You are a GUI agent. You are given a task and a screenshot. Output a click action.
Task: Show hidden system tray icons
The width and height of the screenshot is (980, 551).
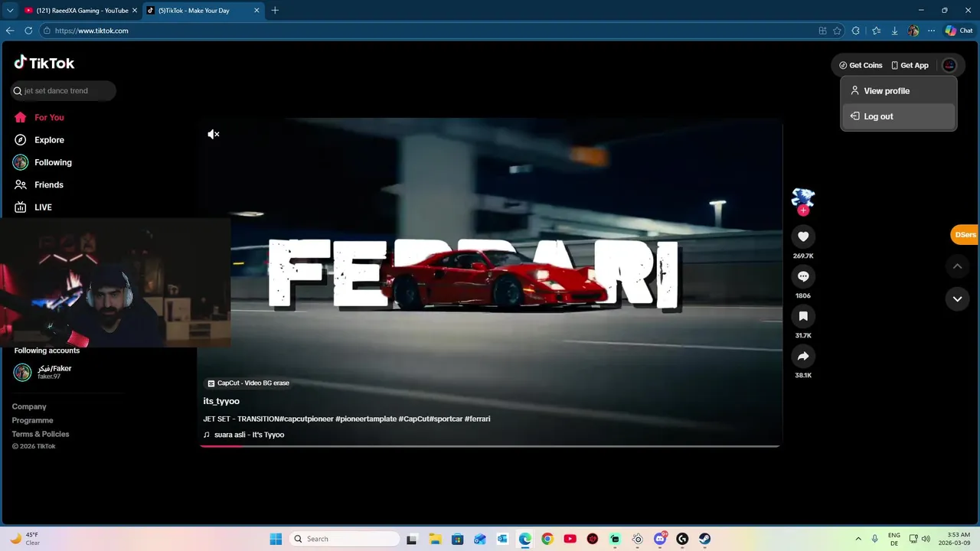pos(858,539)
